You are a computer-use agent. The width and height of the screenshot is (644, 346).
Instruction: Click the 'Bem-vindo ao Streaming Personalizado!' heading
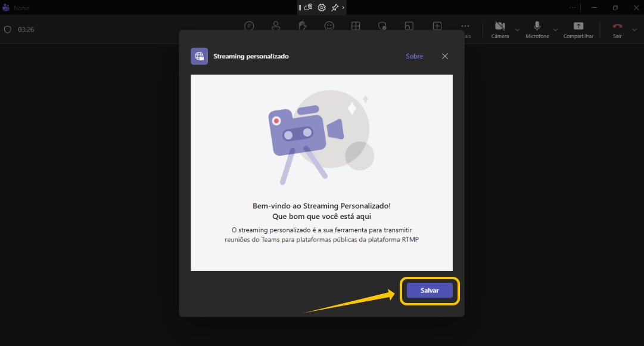tap(322, 206)
